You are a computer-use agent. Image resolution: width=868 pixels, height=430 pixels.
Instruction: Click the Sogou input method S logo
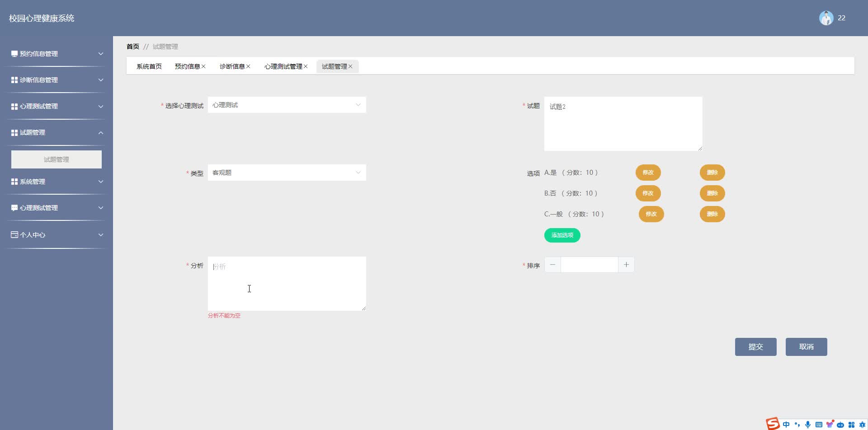point(773,424)
